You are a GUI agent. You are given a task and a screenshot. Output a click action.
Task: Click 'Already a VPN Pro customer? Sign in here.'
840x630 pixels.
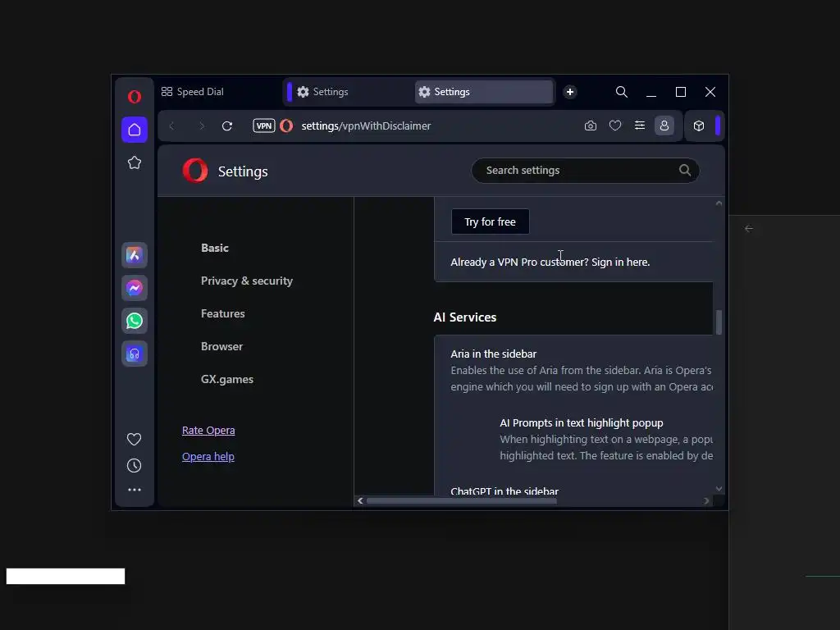point(550,262)
